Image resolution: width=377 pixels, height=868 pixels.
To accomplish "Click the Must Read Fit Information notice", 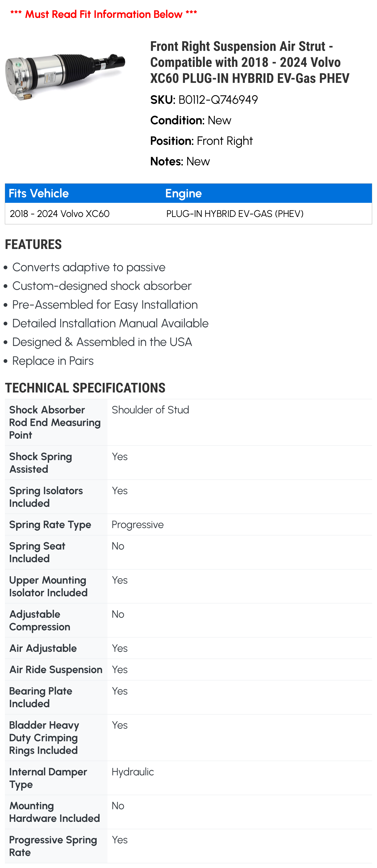I will tap(103, 14).
